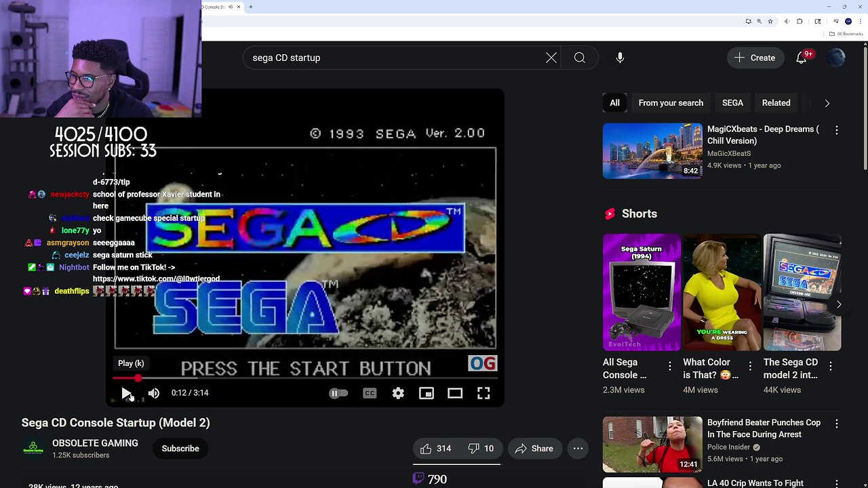The height and width of the screenshot is (488, 868).
Task: Start voice search with the microphone
Action: 620,58
